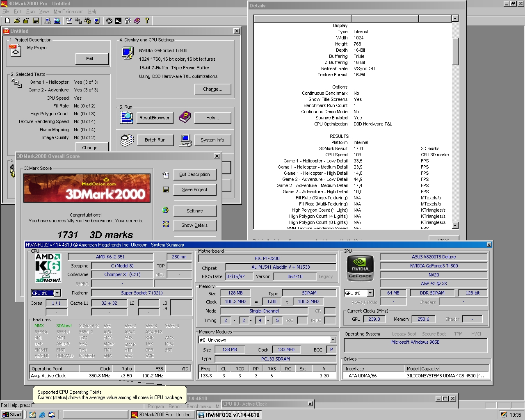The image size is (525, 420).
Task: Click the 'AMD-K6-2-351' CPU name field
Action: (x=110, y=257)
